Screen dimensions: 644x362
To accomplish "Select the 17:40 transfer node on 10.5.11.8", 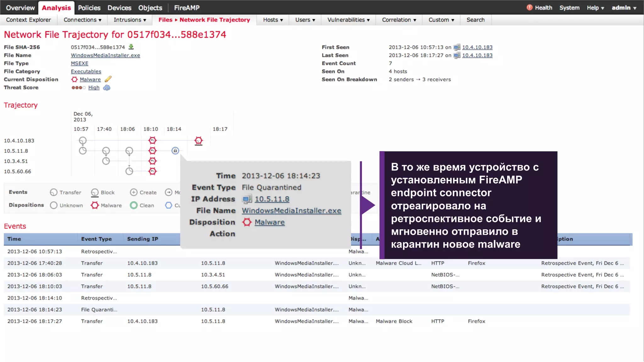I will [x=106, y=151].
